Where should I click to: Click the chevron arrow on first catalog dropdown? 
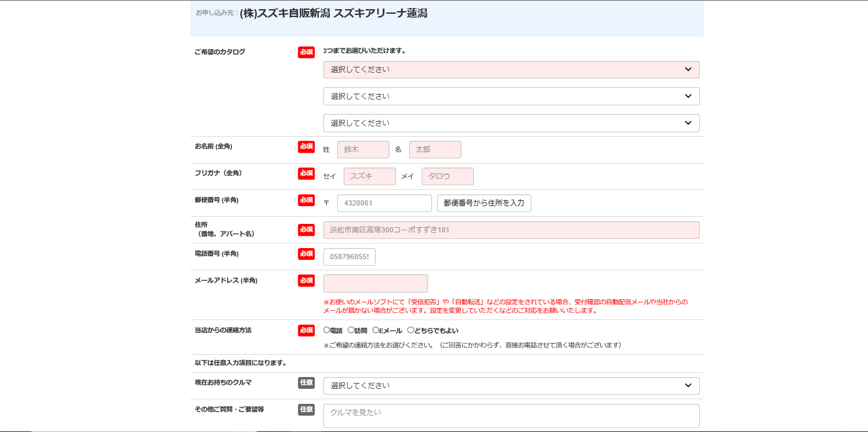coord(688,69)
